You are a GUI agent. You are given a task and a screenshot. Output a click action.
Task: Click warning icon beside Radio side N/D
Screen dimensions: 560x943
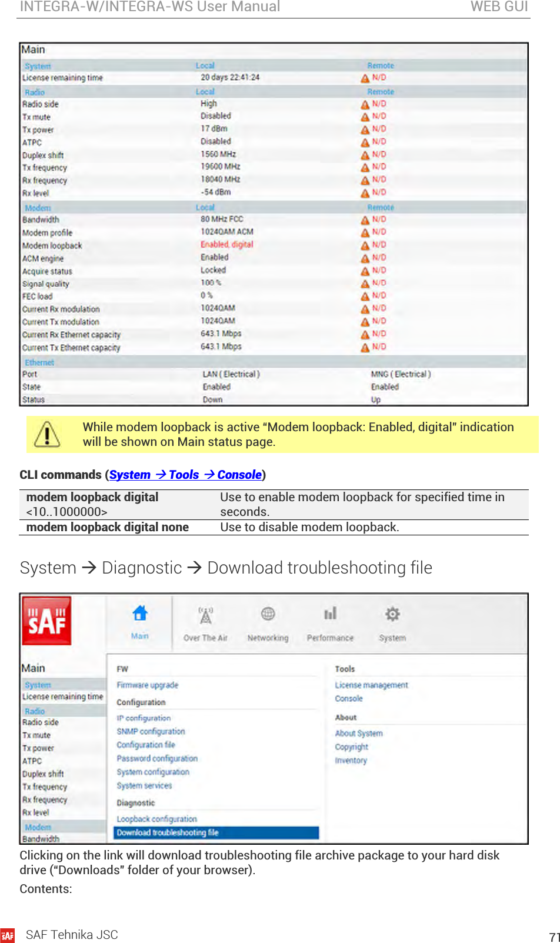[x=365, y=104]
